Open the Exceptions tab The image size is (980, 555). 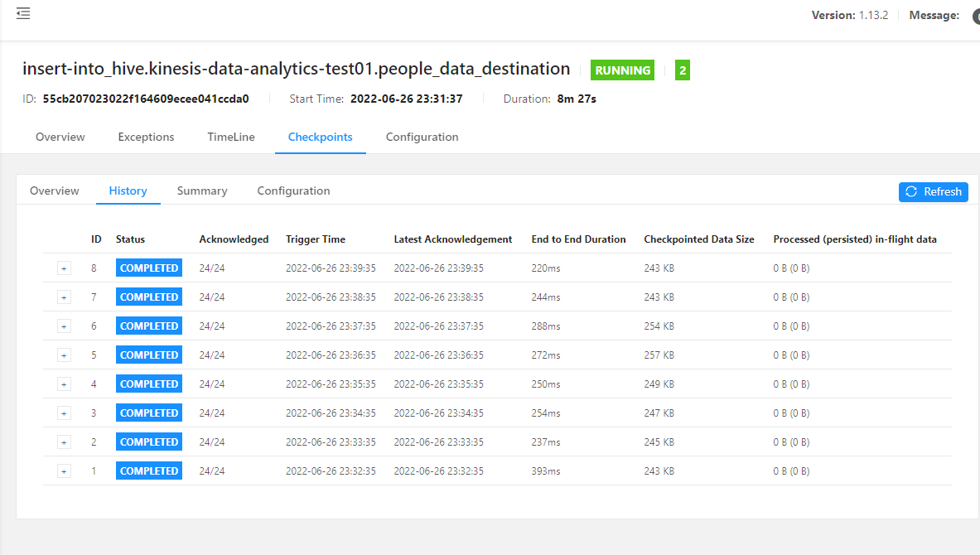(x=147, y=137)
